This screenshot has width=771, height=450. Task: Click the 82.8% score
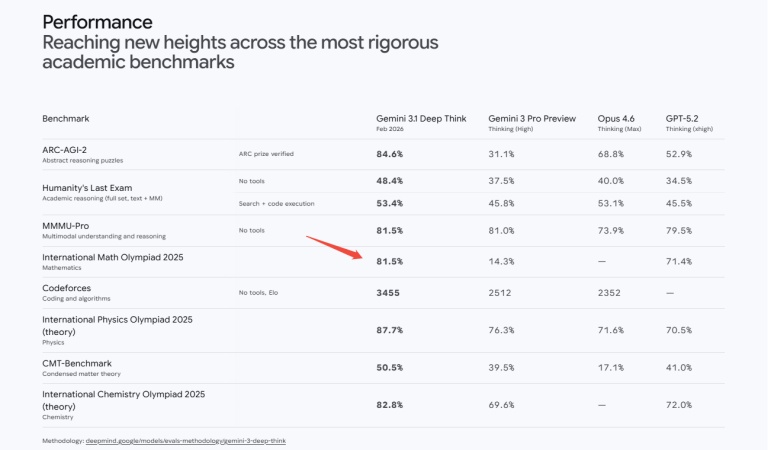coord(389,405)
